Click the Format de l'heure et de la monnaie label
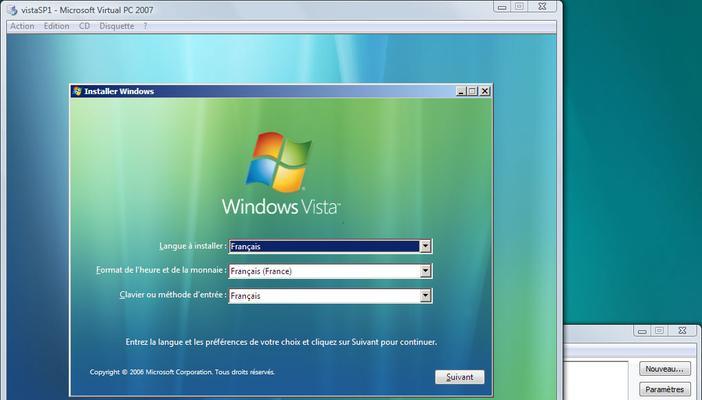Viewport: 702px width, 400px height. pos(161,270)
